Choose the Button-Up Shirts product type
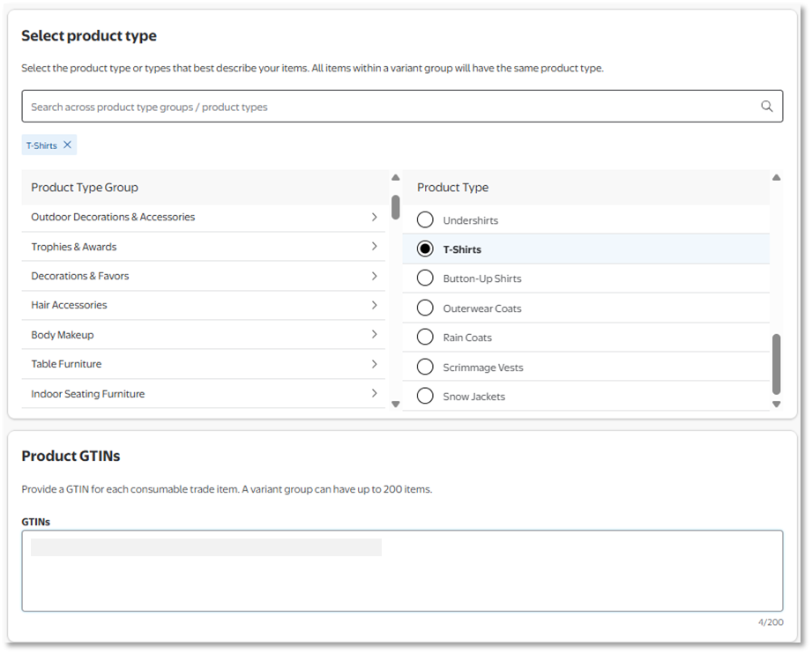Screen dimensions: 812x654 point(425,279)
